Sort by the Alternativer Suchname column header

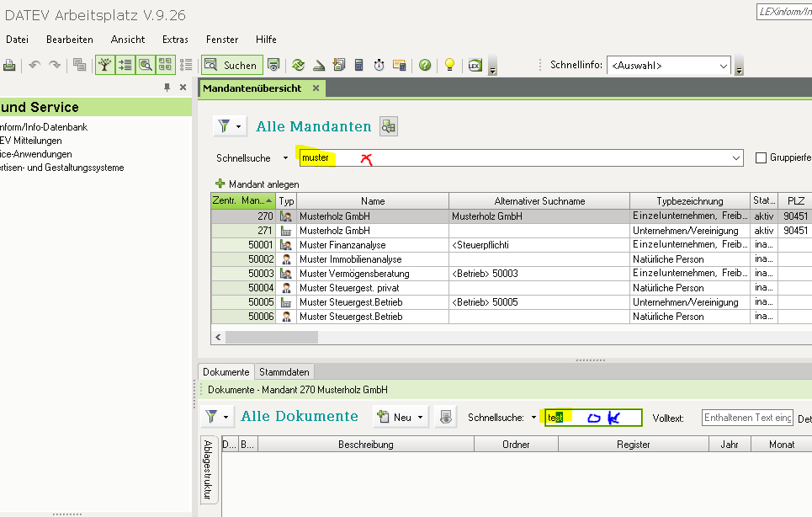click(539, 201)
